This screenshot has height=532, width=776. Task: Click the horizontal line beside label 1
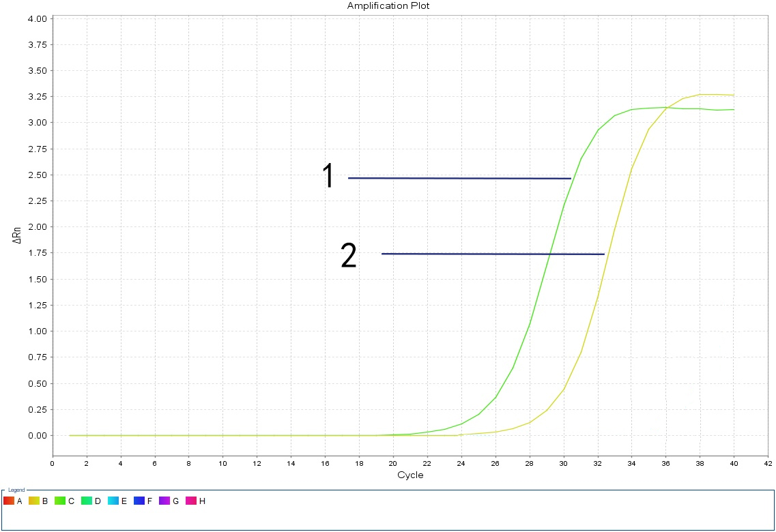tap(459, 178)
